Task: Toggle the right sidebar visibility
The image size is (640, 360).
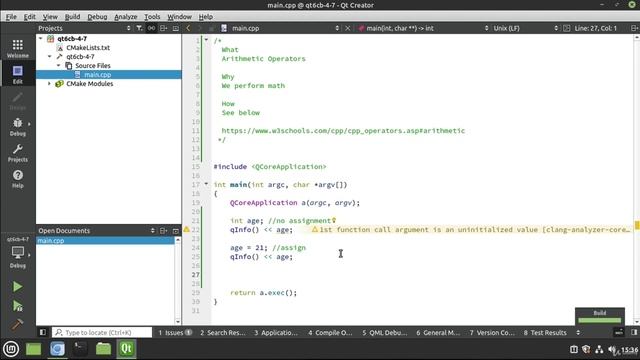Action: (634, 332)
